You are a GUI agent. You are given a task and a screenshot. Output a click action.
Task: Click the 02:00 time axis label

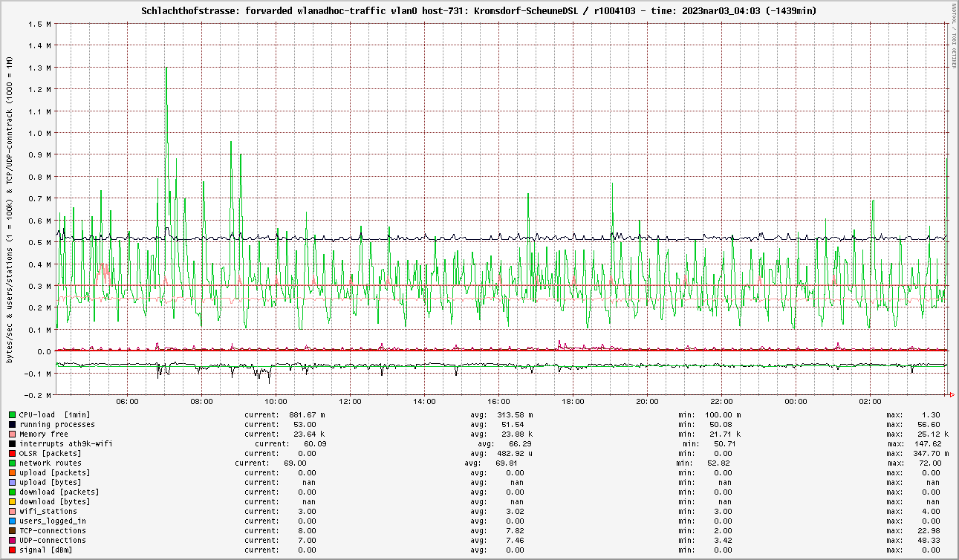pos(870,401)
